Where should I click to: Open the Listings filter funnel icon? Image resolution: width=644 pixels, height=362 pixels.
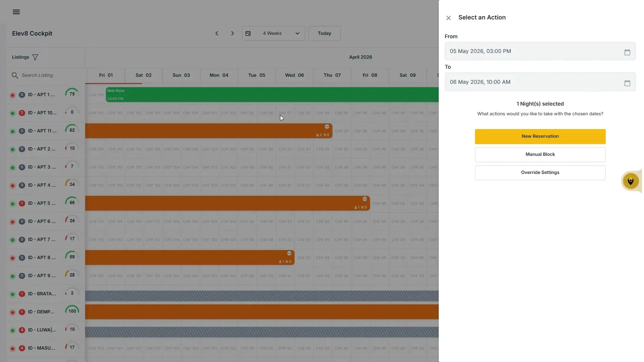click(x=35, y=57)
